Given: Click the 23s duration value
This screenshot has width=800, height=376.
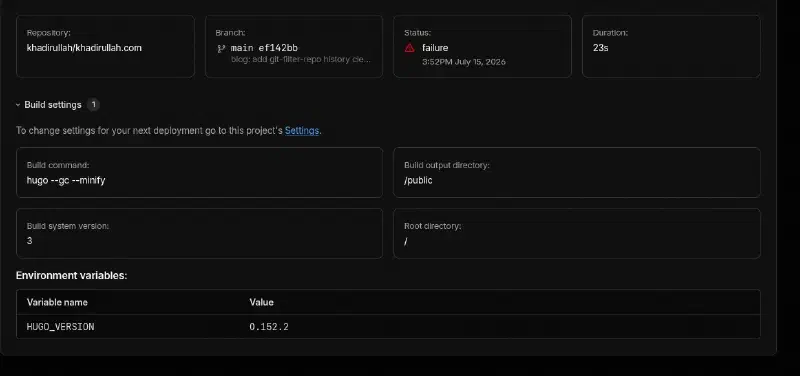Looking at the screenshot, I should (x=601, y=48).
